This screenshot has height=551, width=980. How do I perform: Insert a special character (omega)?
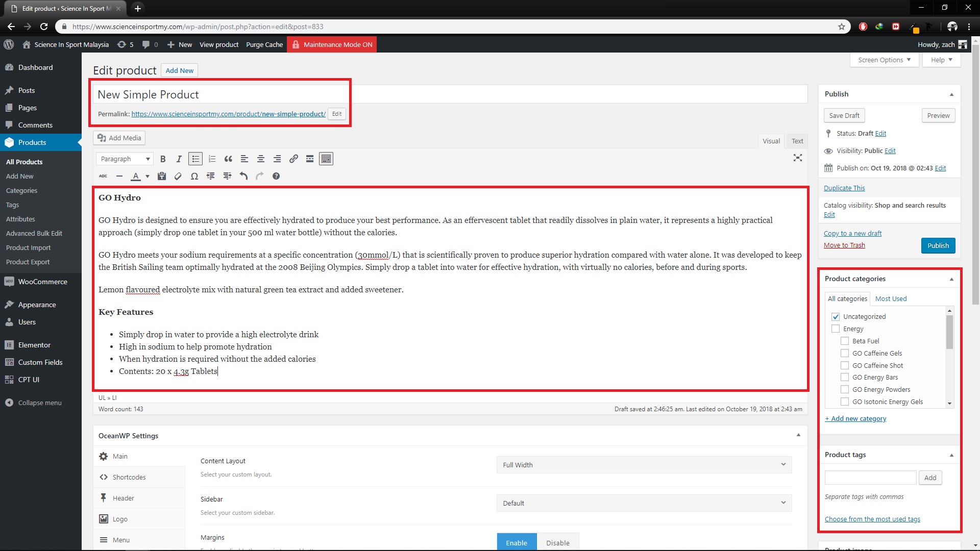194,176
